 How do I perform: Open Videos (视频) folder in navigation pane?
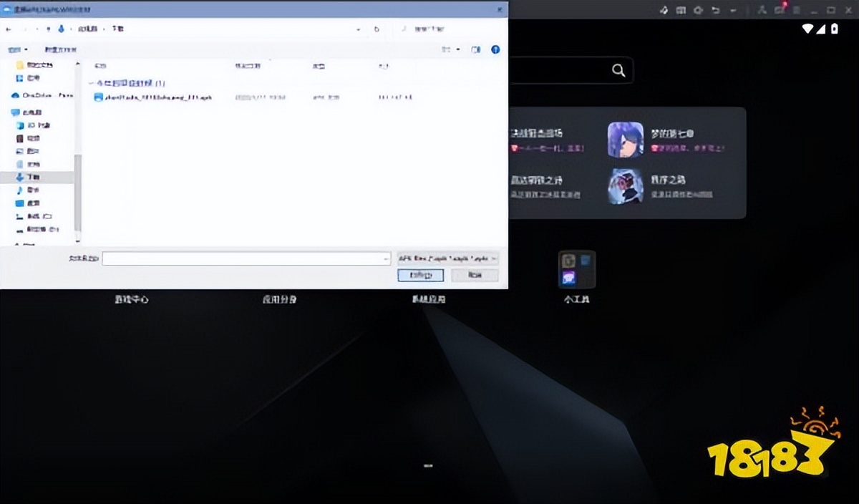pos(29,138)
